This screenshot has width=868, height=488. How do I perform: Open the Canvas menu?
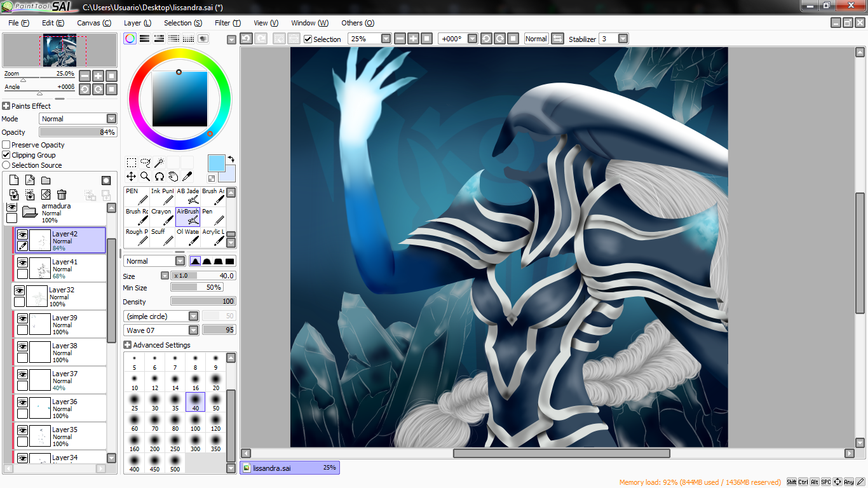(x=94, y=23)
